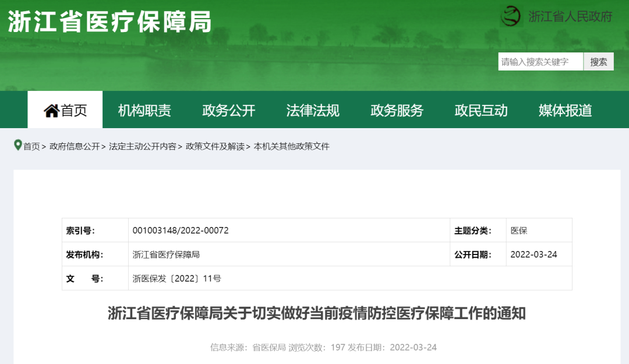Click the 发布日期：2022-03-24 text
629x364 pixels.
tap(393, 347)
